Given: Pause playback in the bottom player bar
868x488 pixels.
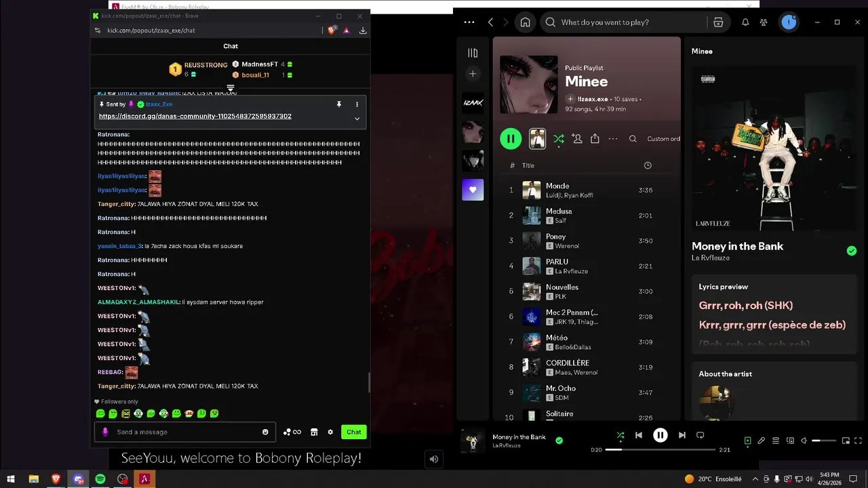Looking at the screenshot, I should tap(660, 435).
